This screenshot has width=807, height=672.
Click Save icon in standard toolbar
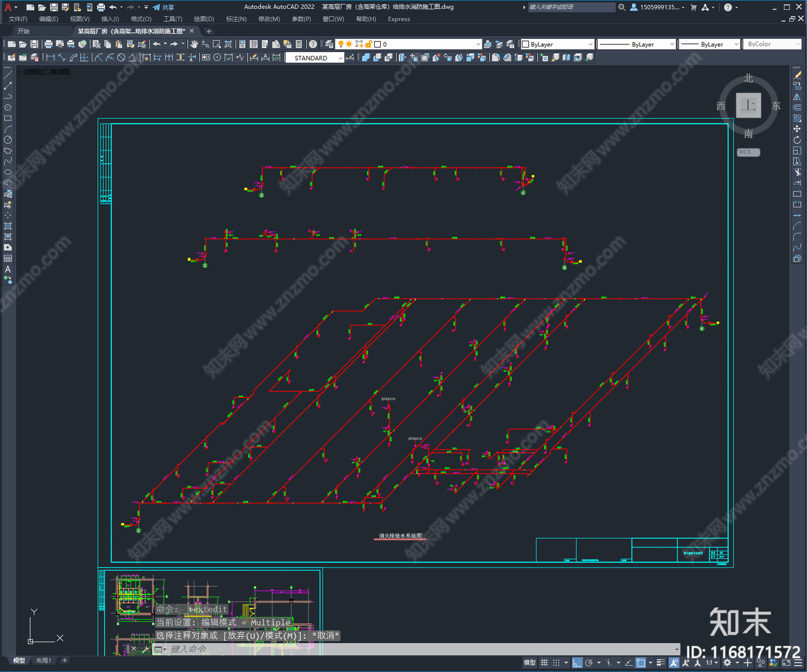pos(34,44)
